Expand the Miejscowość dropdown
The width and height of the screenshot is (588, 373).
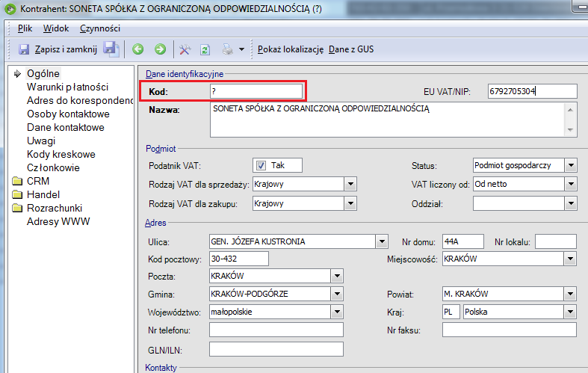pos(570,259)
